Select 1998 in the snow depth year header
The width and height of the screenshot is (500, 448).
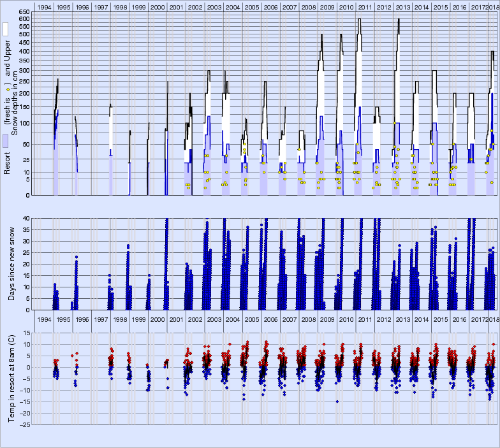coord(120,6)
